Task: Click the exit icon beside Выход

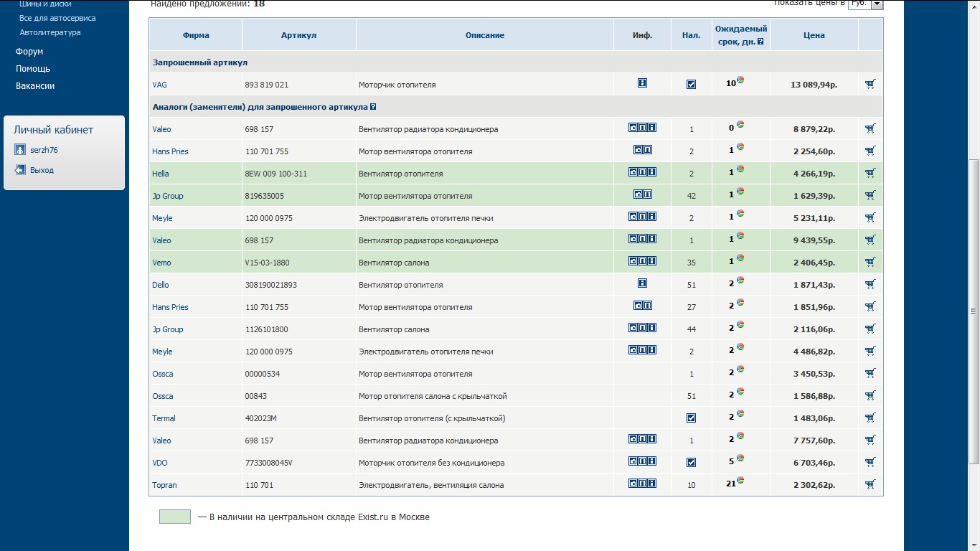Action: [20, 170]
